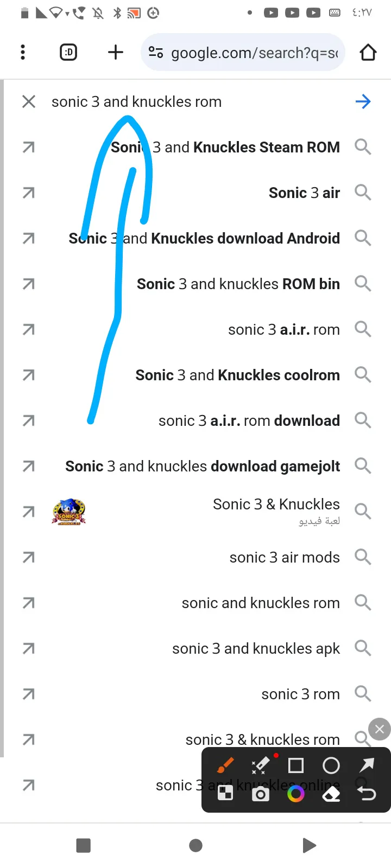Open Sonic 3 & Knuckles game thumbnail
The width and height of the screenshot is (391, 868).
[x=69, y=512]
